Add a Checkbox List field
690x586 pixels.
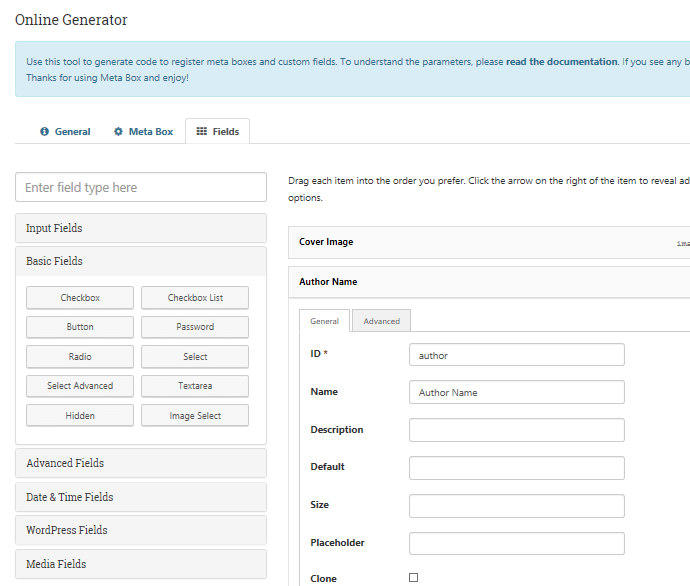point(195,298)
